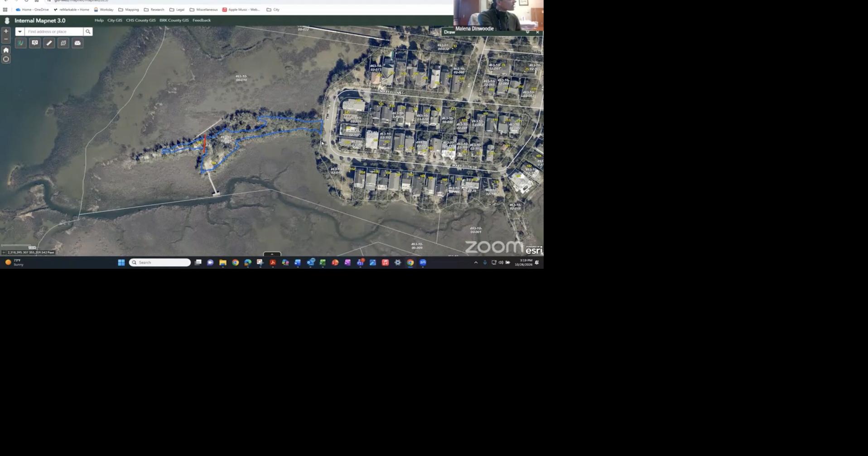Expand the search source dropdown arrow
Image resolution: width=868 pixels, height=456 pixels.
point(19,32)
